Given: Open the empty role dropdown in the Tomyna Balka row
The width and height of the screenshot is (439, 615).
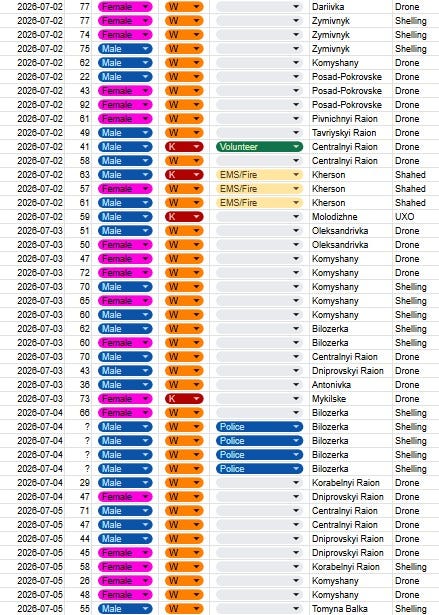Looking at the screenshot, I should pos(259,609).
